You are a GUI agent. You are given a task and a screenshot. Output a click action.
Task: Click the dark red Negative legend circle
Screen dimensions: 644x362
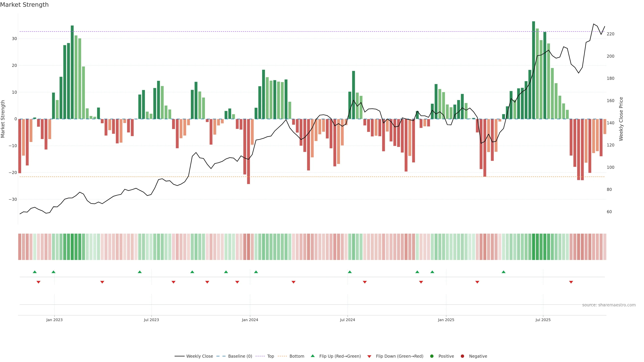pos(462,356)
